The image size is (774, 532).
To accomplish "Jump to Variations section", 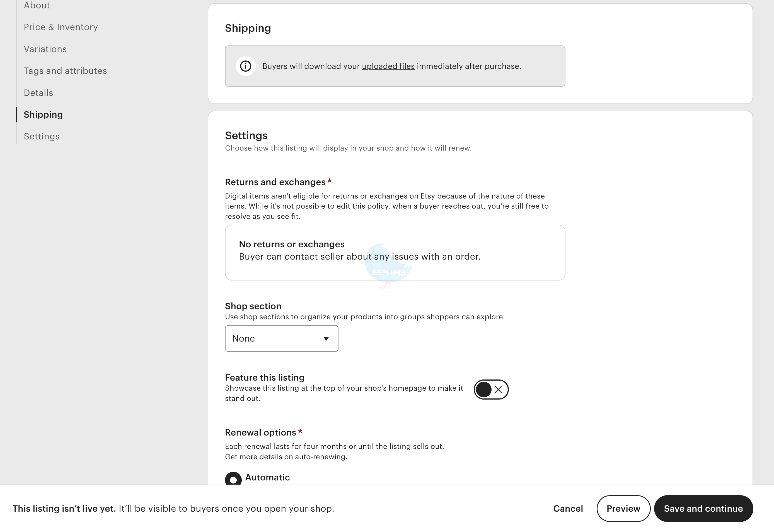I will [x=45, y=49].
